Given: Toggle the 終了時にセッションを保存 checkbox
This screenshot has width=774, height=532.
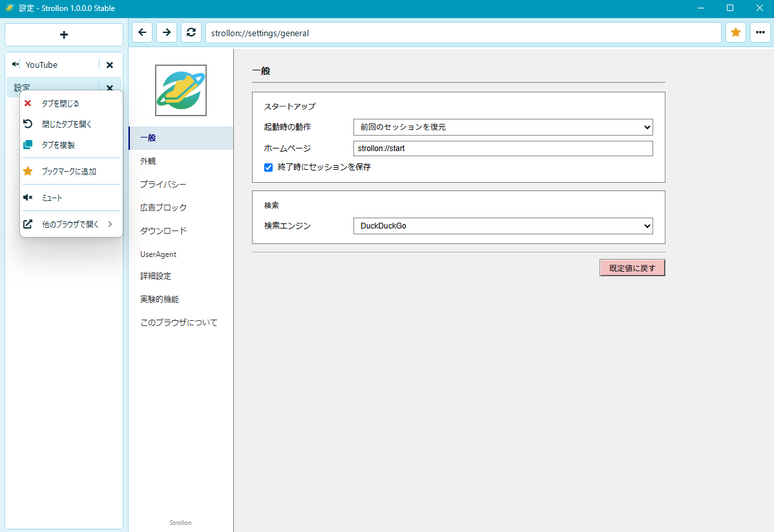Looking at the screenshot, I should coord(269,167).
